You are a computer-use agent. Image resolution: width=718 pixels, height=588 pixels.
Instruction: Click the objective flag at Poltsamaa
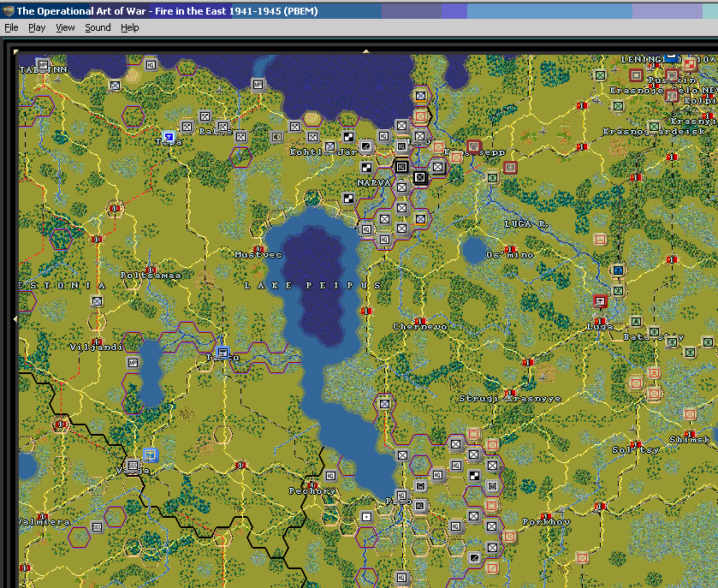151,270
